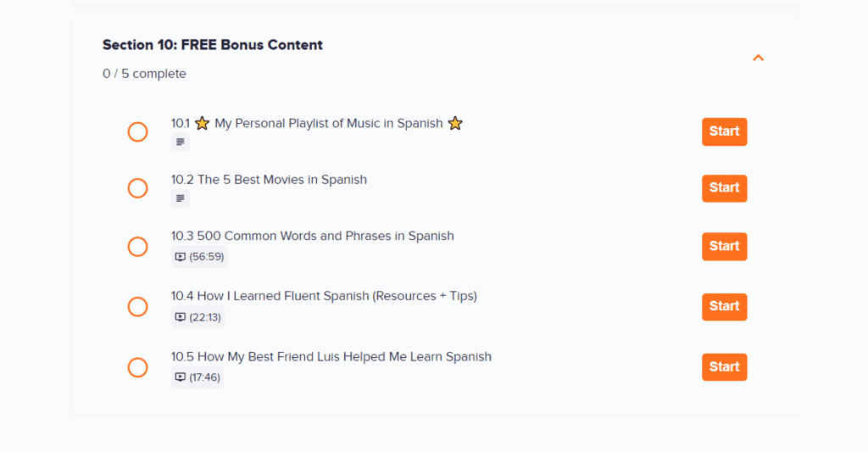Mark lesson 10.1 completion circle
Viewport: 868px width, 452px height.
coord(137,131)
